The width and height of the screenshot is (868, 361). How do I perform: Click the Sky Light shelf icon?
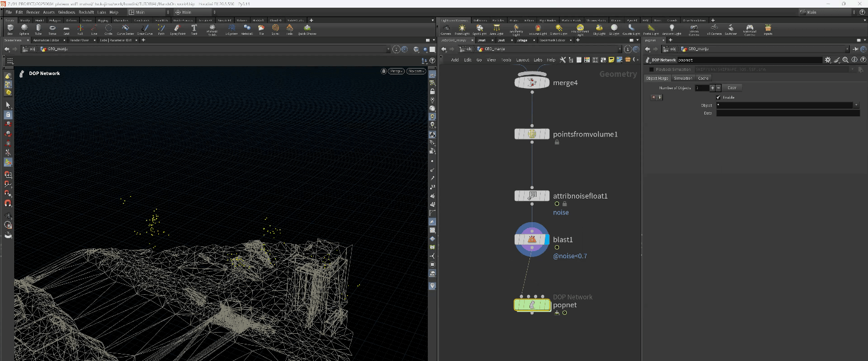pos(599,28)
